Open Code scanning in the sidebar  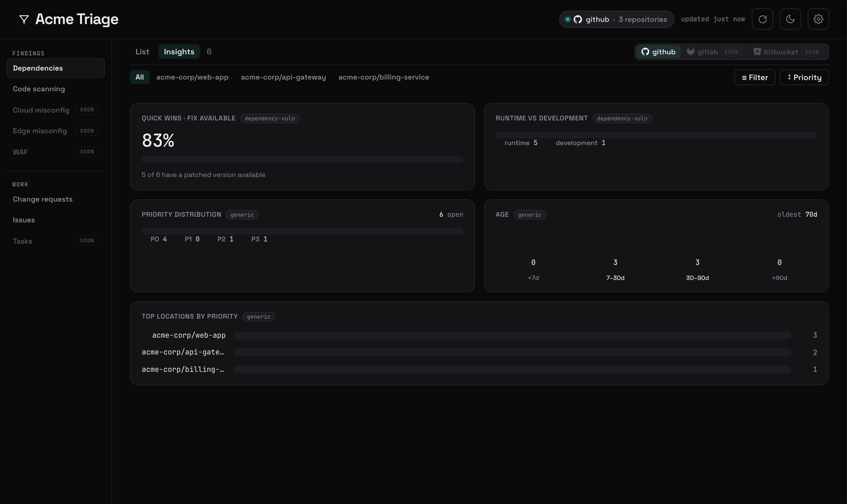tap(56, 89)
